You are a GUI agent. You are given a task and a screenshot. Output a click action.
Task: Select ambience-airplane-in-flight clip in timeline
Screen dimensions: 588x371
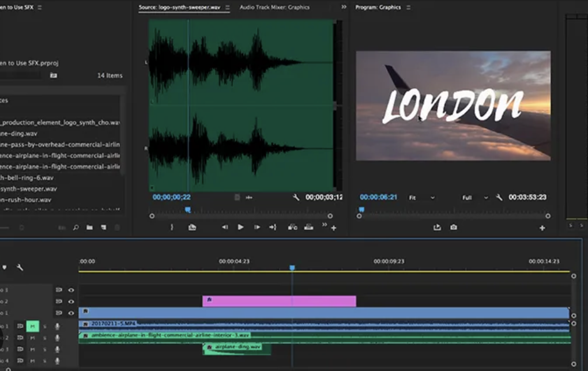325,337
